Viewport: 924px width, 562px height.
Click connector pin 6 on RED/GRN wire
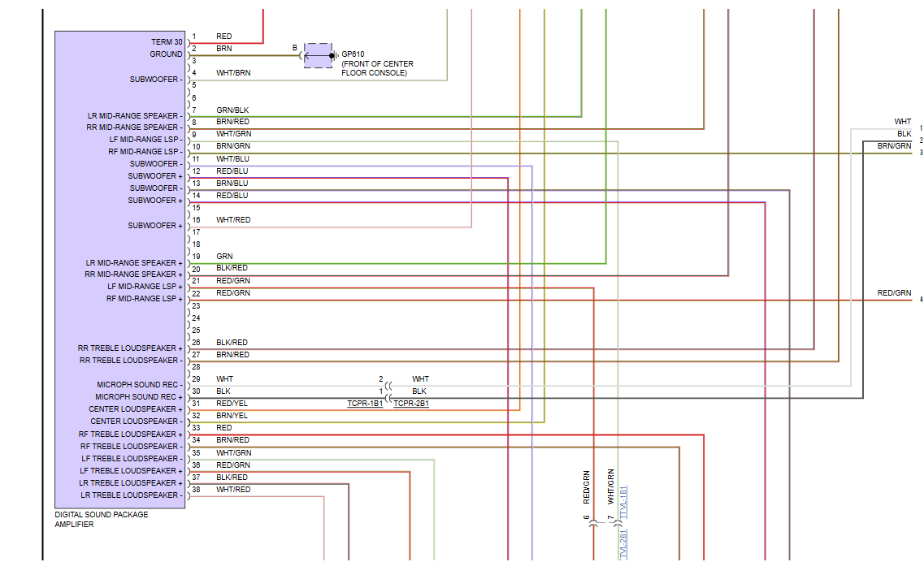593,524
